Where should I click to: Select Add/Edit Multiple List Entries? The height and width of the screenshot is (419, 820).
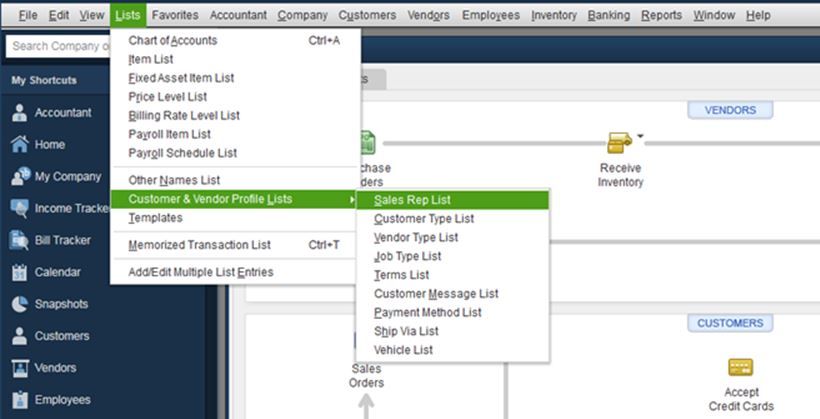coord(235,272)
